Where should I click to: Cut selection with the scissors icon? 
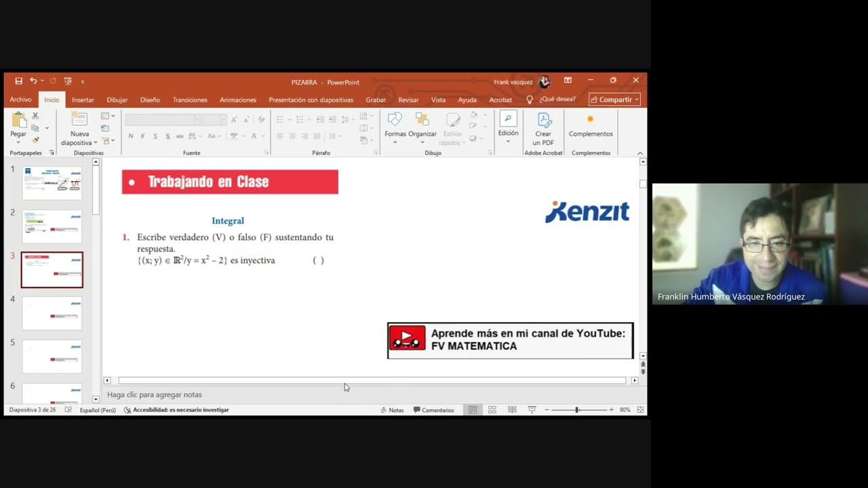35,117
